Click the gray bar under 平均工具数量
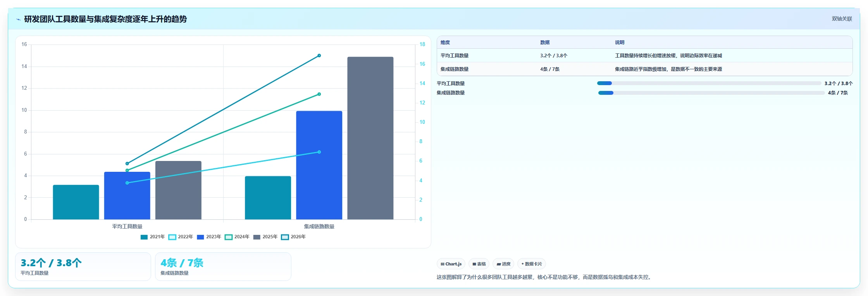This screenshot has width=868, height=296. pos(178,190)
